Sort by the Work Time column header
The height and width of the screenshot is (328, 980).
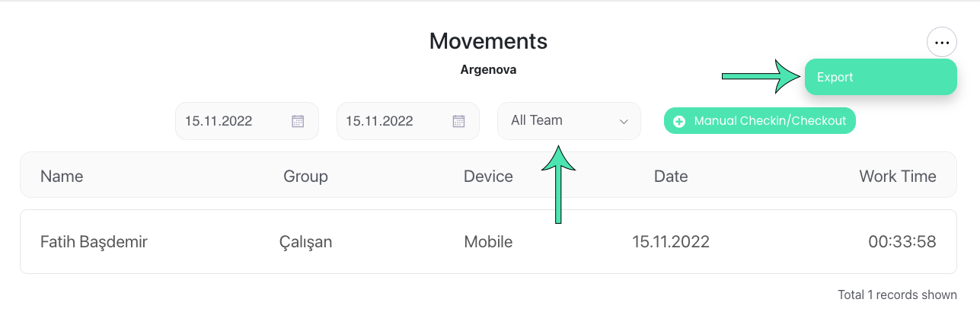[x=898, y=177]
